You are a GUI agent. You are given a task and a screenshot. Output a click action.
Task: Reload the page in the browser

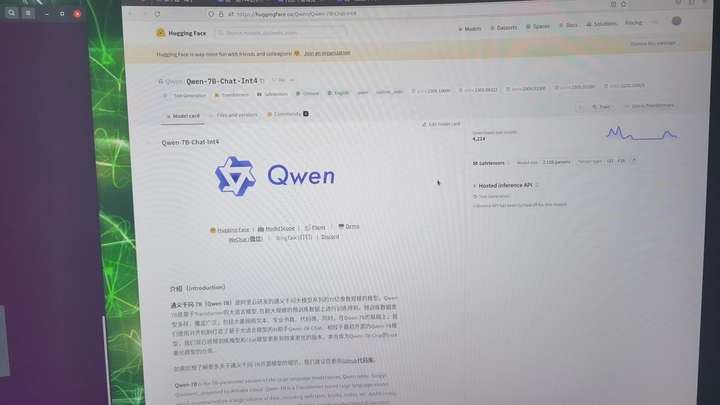(158, 14)
